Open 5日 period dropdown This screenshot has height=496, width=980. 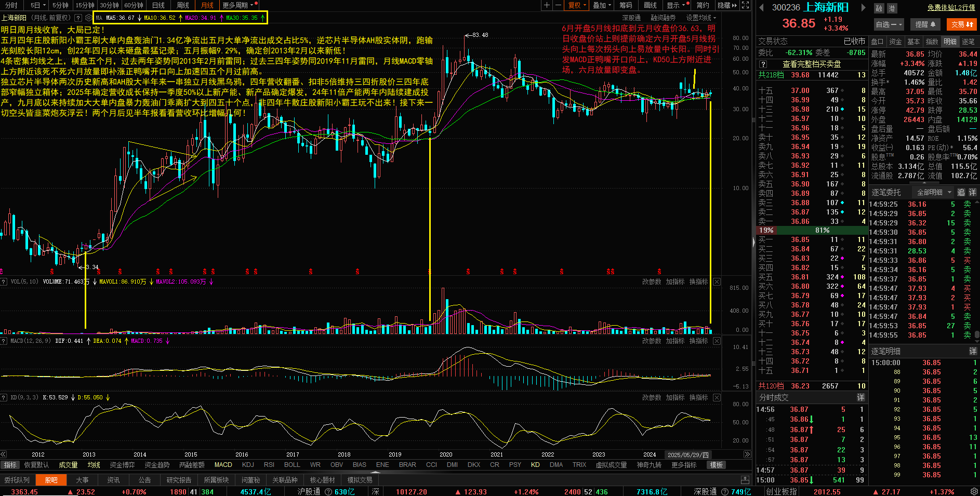[x=38, y=5]
